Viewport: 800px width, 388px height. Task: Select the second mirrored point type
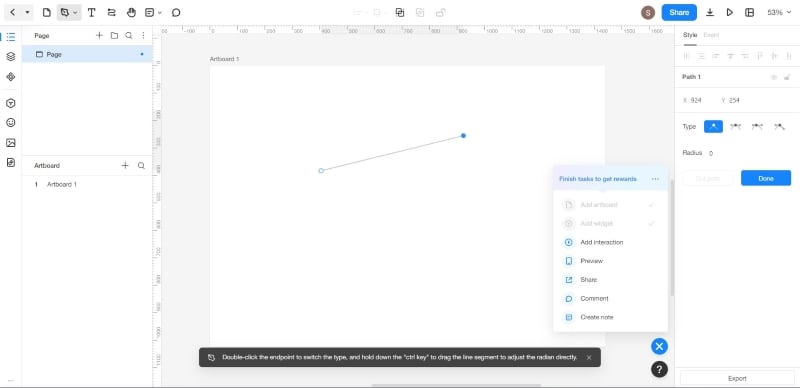[x=735, y=127]
